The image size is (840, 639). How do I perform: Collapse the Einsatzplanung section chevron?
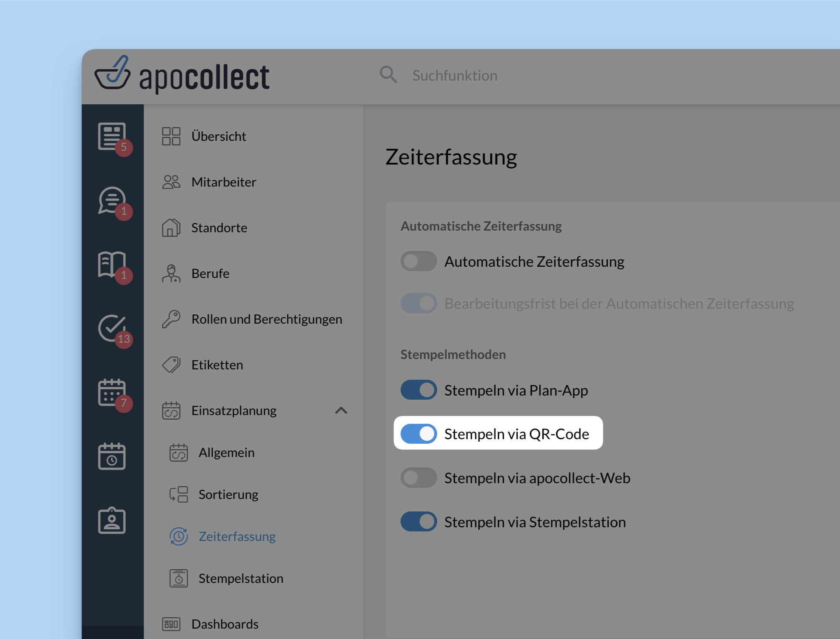pyautogui.click(x=341, y=410)
